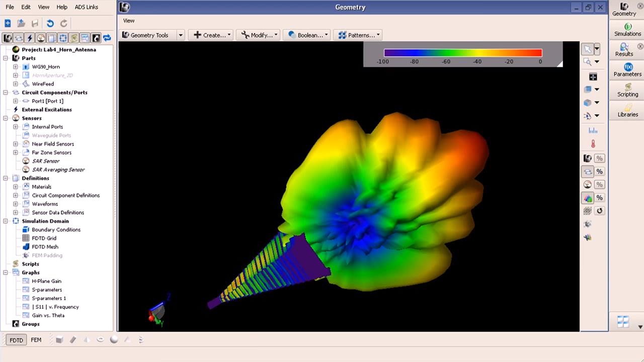Open the Simulations workspace icon
Screen dimensions: 644x362
pyautogui.click(x=627, y=30)
